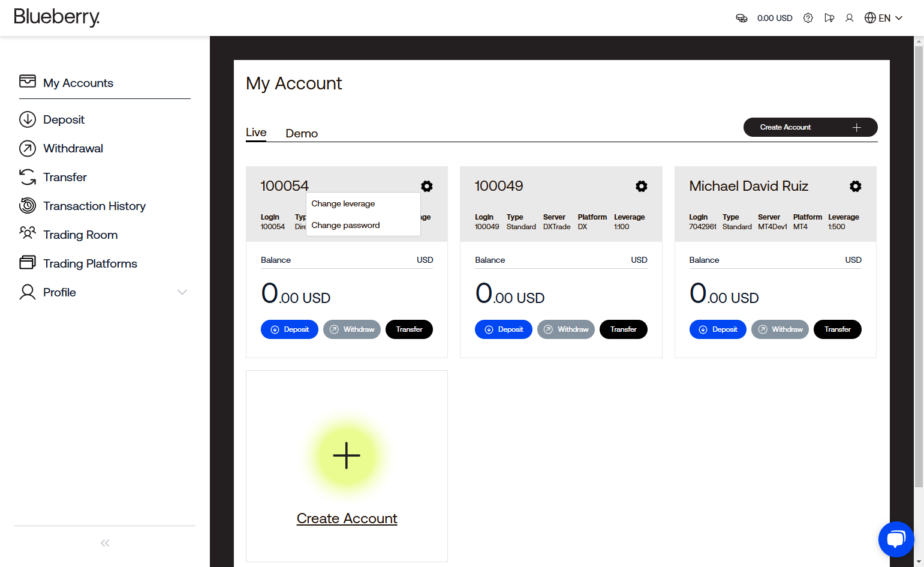Open settings gear for Michael David Ruiz account
The height and width of the screenshot is (567, 924).
[856, 186]
